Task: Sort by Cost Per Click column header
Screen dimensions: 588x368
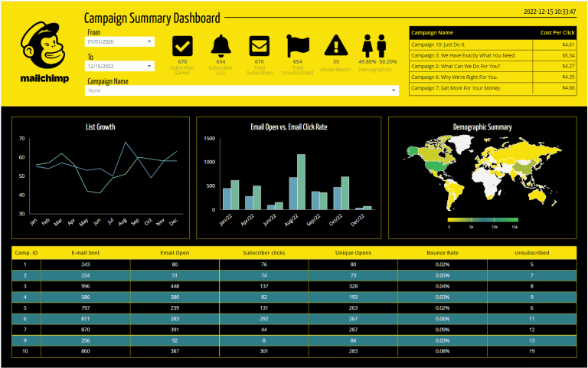Action: tap(557, 33)
